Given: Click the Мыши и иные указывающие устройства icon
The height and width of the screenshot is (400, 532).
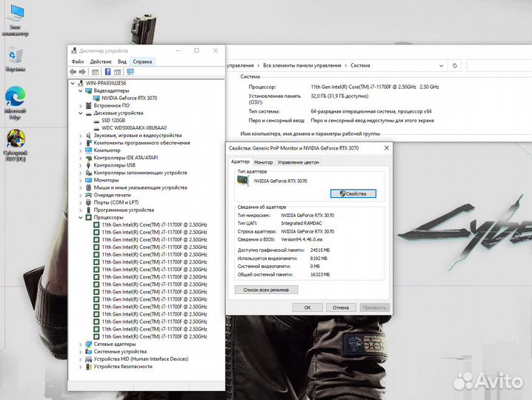Looking at the screenshot, I should (89, 187).
